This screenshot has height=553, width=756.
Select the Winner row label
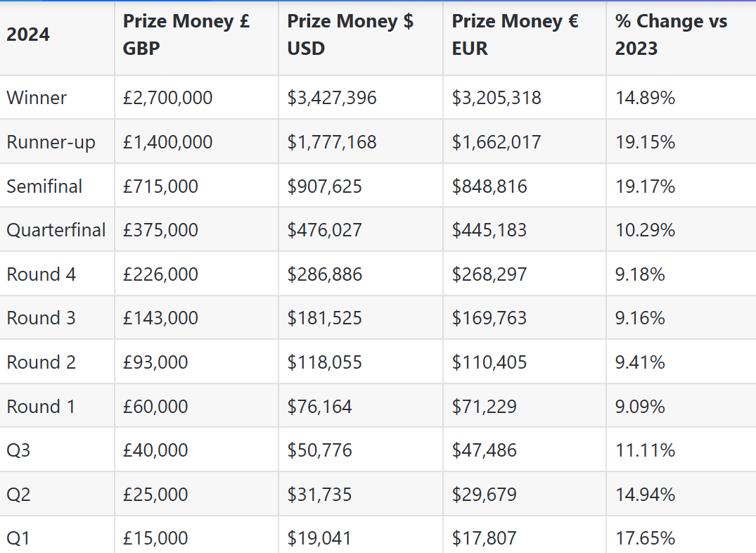(x=37, y=98)
